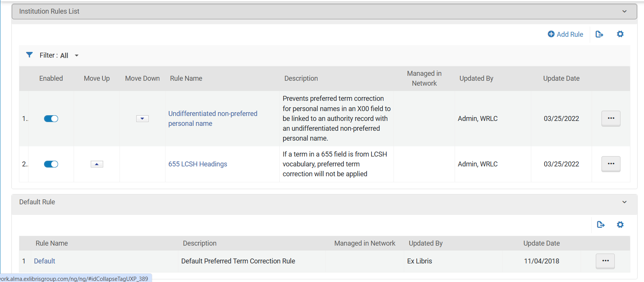Export the Institution Rules List
Screen dimensions: 644x282
(599, 34)
